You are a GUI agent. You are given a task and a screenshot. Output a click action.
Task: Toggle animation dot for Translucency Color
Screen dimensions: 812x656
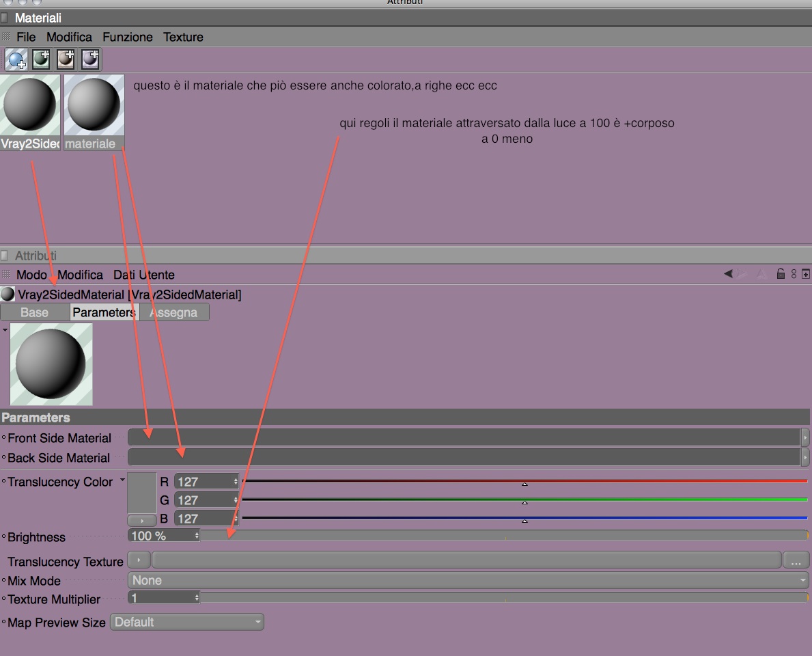point(3,481)
